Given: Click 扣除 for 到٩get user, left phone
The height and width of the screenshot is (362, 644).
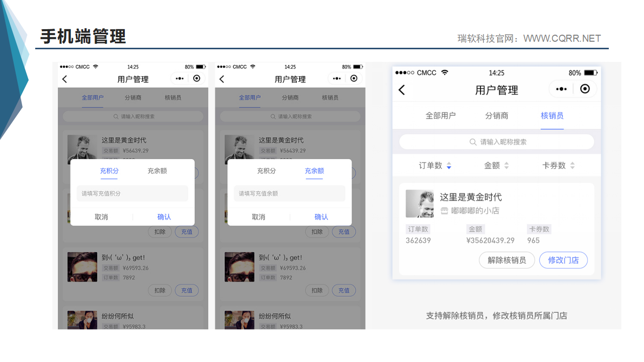Looking at the screenshot, I should [x=160, y=290].
